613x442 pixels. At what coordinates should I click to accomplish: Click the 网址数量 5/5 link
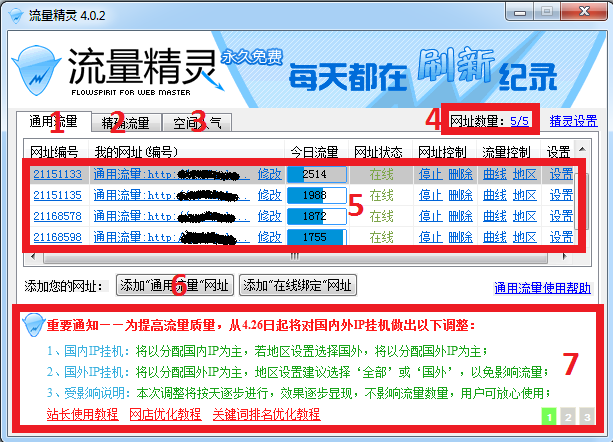tap(520, 121)
